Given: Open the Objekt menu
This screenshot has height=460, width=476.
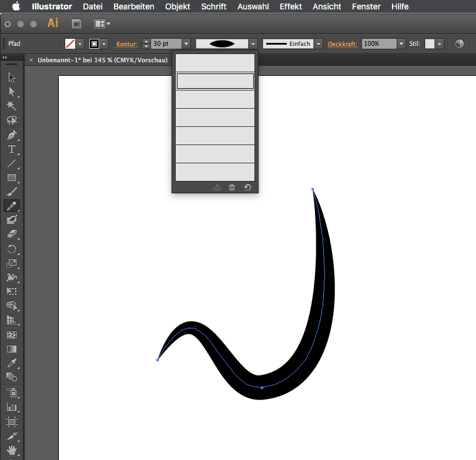Looking at the screenshot, I should [177, 6].
